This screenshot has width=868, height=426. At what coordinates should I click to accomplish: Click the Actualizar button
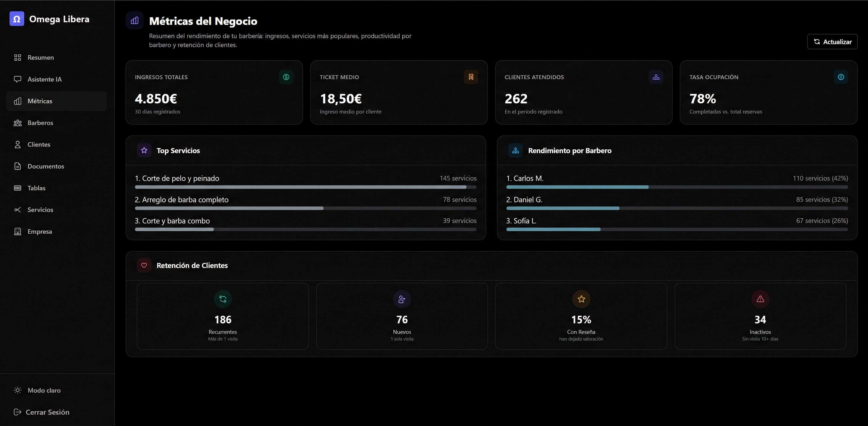click(x=832, y=42)
